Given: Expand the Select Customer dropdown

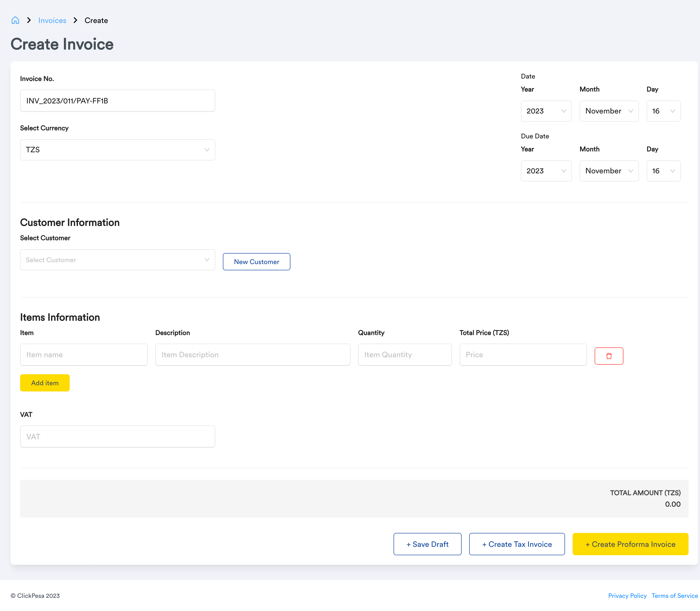Looking at the screenshot, I should click(x=117, y=260).
